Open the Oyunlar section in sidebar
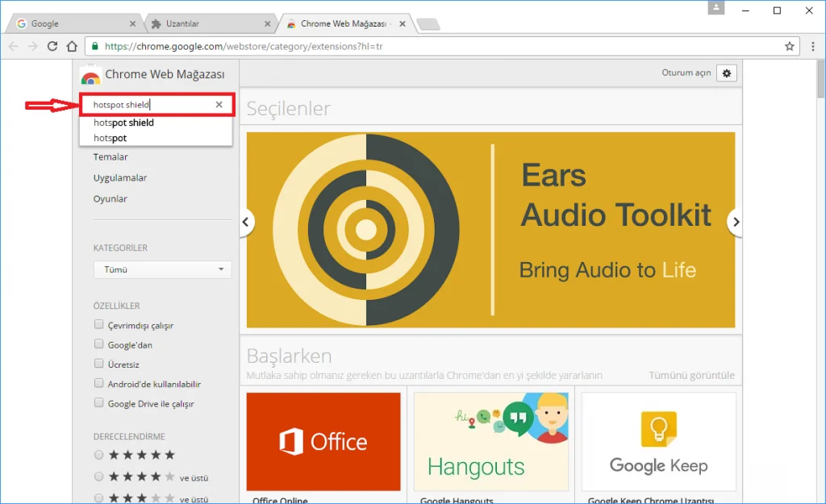The image size is (826, 504). 111,198
